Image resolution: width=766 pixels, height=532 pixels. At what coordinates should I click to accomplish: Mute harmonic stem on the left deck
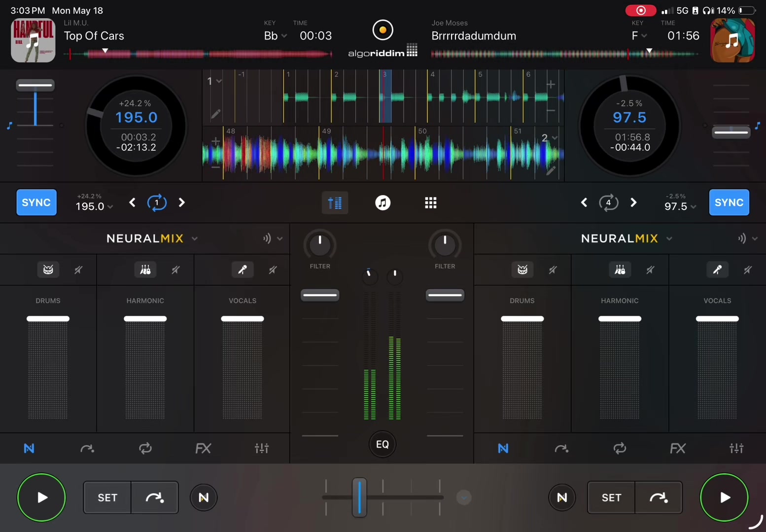[x=175, y=269]
